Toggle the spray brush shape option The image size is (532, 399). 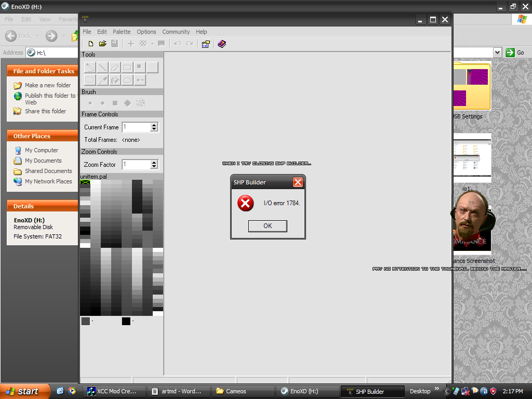[140, 103]
